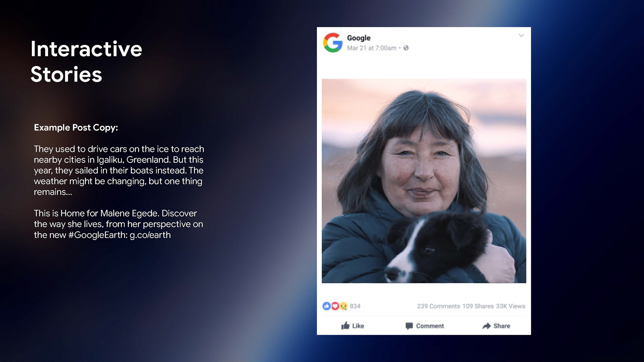Click the sad face reaction icon
The height and width of the screenshot is (362, 644).
343,306
